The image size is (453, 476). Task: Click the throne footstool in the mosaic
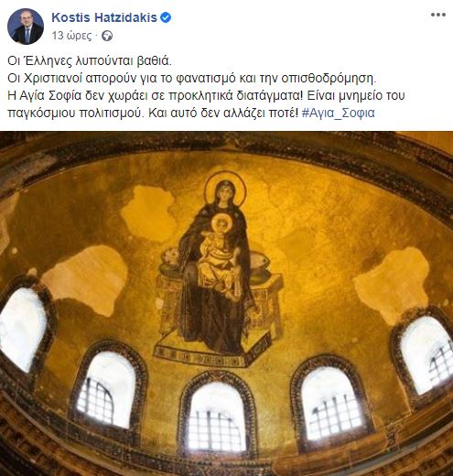click(210, 351)
